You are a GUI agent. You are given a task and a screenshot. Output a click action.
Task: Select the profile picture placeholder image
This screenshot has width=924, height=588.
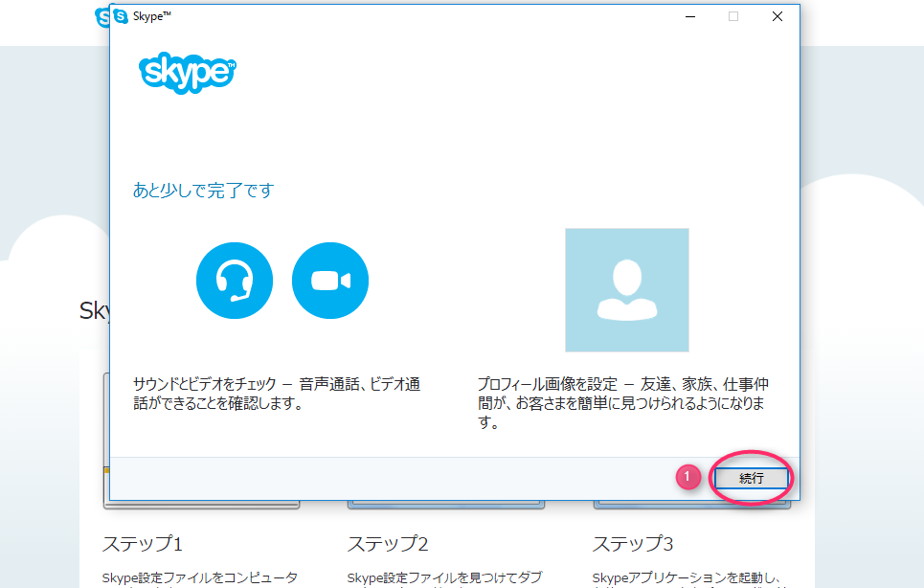(x=627, y=290)
